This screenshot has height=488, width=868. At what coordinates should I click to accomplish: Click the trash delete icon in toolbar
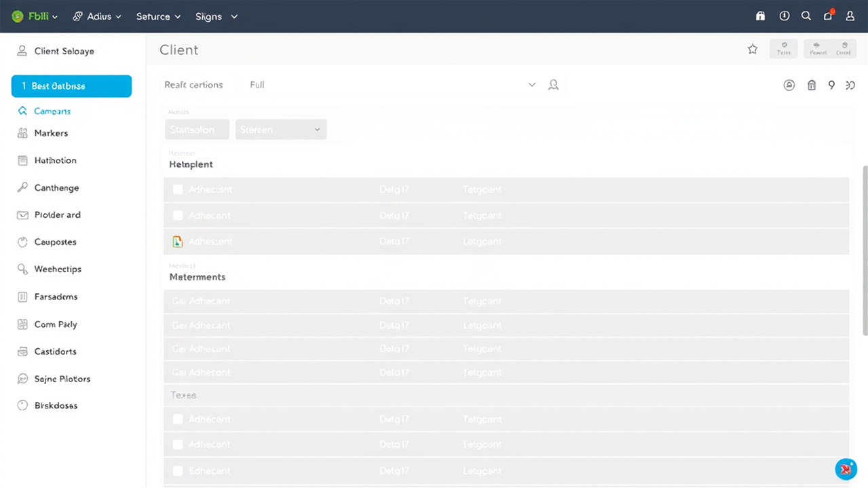click(811, 86)
